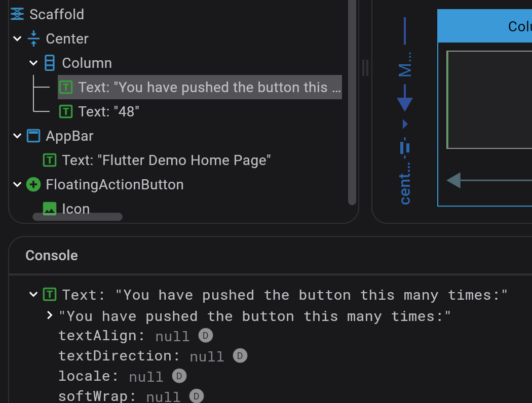Expand the quoted text string in the Console
532x403 pixels.
[x=49, y=315]
